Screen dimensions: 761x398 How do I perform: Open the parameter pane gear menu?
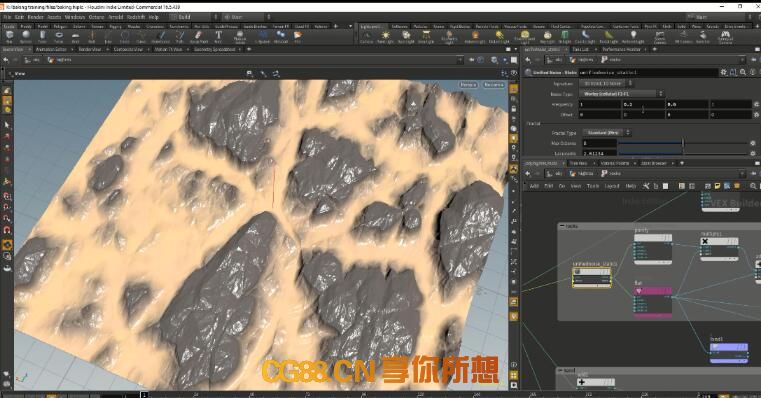click(724, 72)
